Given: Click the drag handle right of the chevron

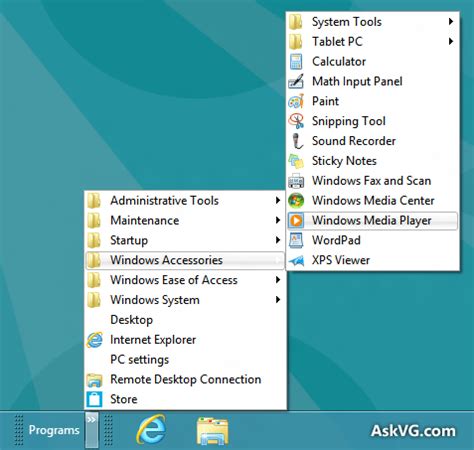Looking at the screenshot, I should (108, 430).
